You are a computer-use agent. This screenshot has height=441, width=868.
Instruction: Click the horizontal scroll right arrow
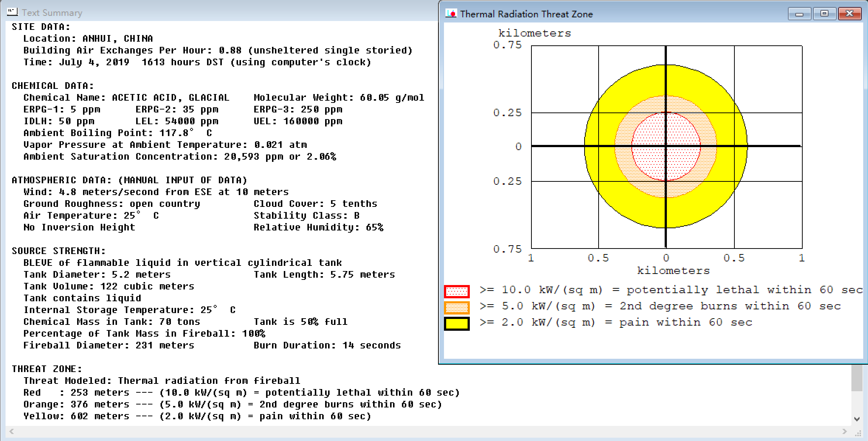pyautogui.click(x=844, y=431)
